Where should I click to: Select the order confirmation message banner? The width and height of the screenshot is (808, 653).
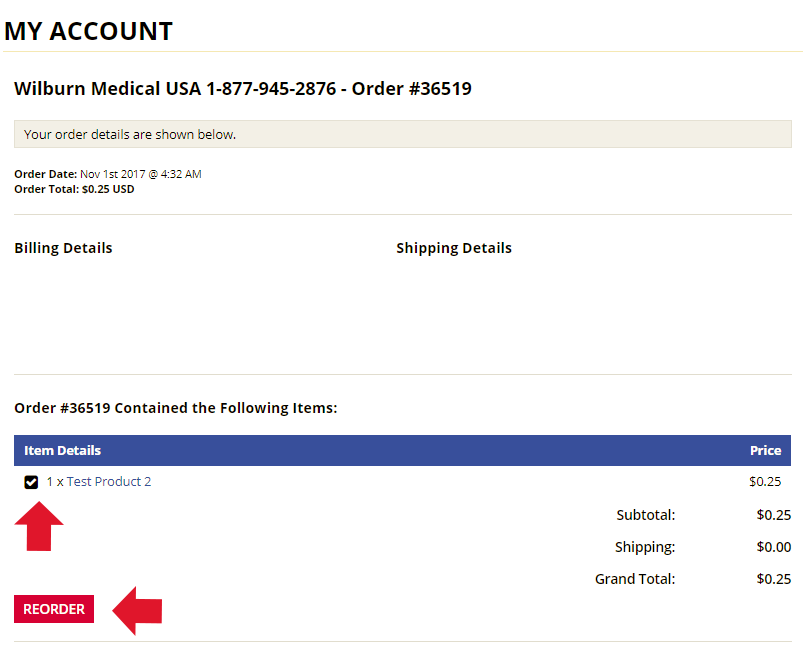[403, 133]
